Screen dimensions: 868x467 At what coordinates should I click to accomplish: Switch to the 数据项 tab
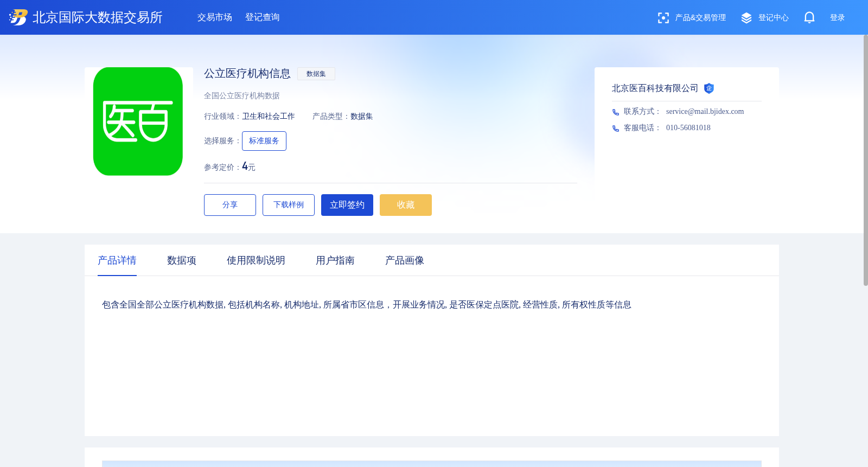click(182, 260)
